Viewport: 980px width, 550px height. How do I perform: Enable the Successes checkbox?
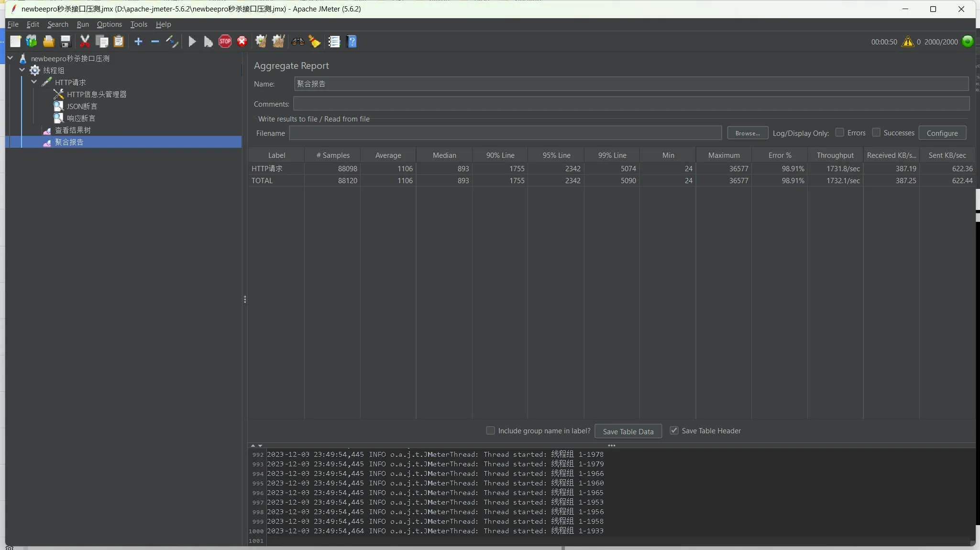click(x=876, y=132)
